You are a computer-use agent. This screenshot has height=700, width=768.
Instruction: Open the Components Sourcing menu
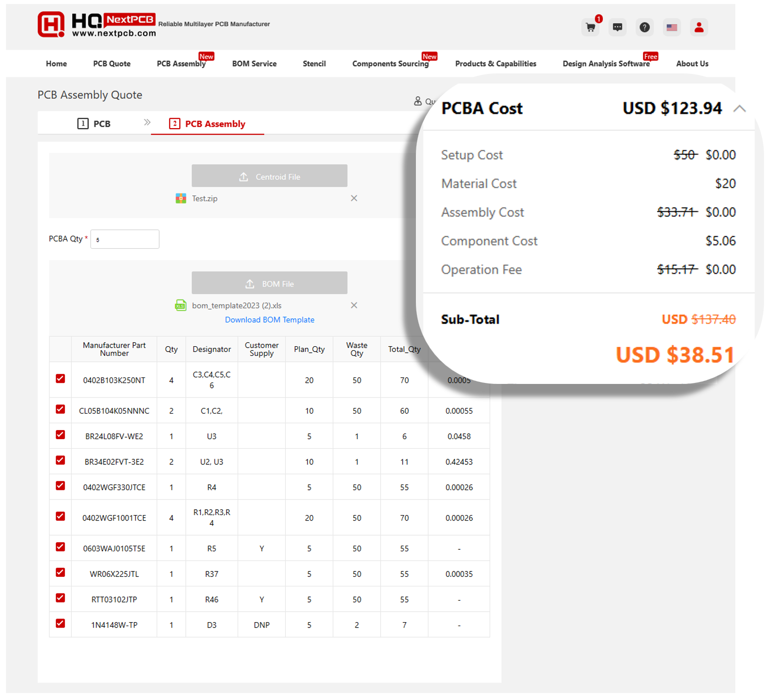(x=390, y=64)
